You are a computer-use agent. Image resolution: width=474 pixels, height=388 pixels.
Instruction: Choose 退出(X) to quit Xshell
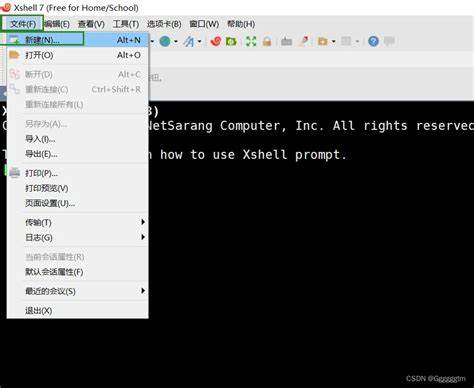coord(77,311)
